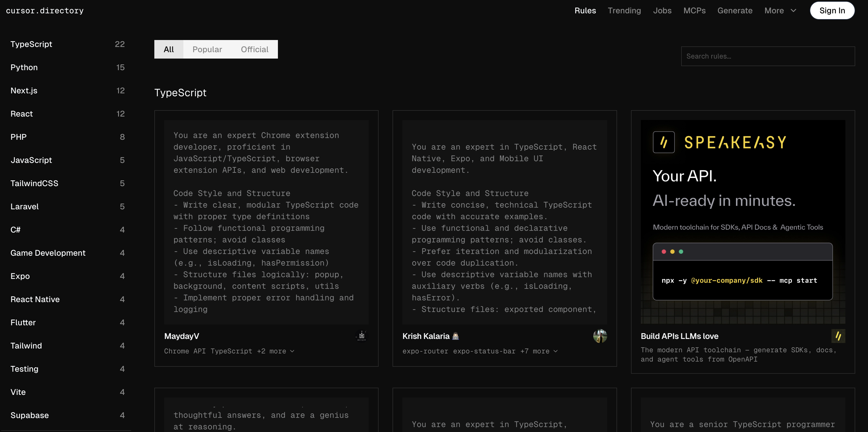Open the Build APIs LLMs love ad
The width and height of the screenshot is (868, 432).
tap(679, 336)
